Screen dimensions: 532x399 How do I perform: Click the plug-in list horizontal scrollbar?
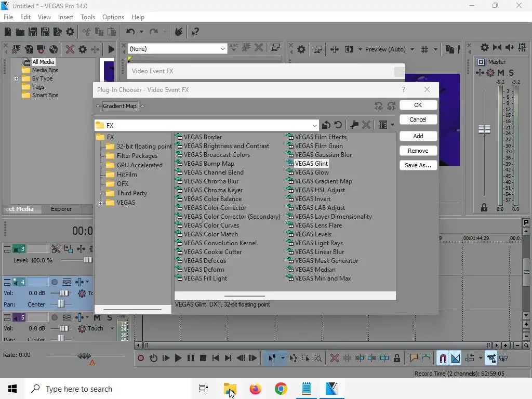click(244, 296)
